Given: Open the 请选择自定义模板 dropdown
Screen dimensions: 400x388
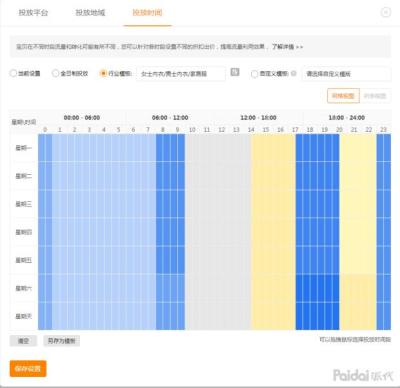Looking at the screenshot, I should [x=346, y=74].
